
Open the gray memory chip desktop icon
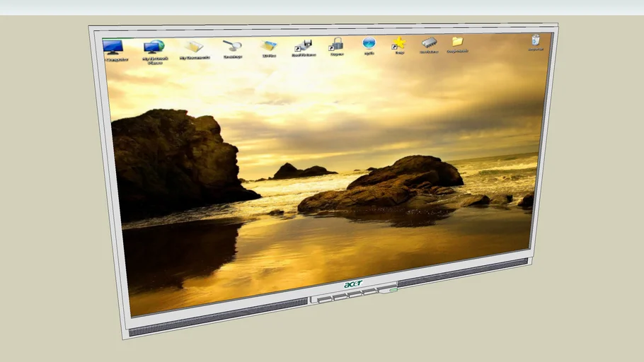coord(429,42)
